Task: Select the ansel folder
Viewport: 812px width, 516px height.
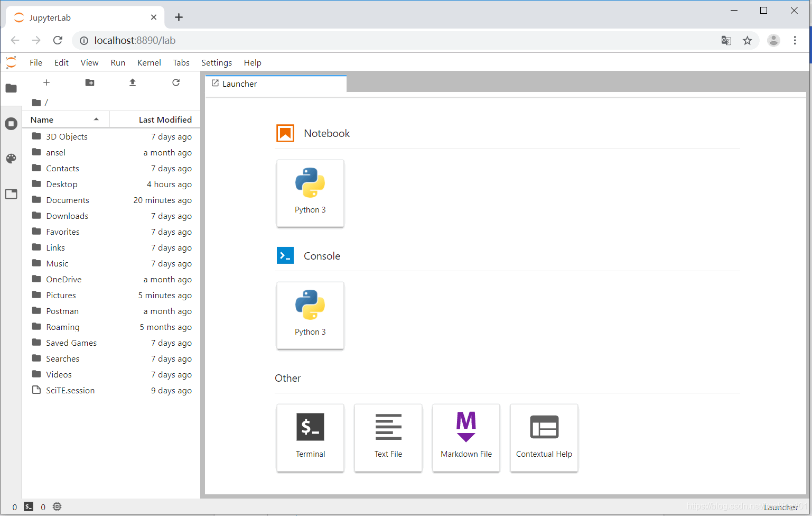Action: point(111,152)
